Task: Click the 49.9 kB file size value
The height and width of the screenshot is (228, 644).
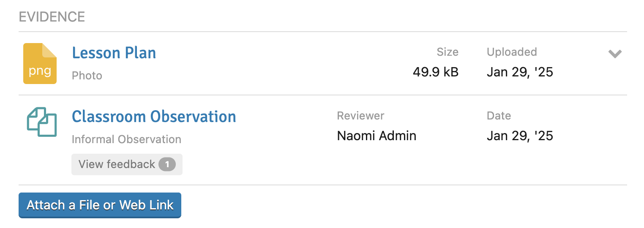Action: click(x=436, y=72)
